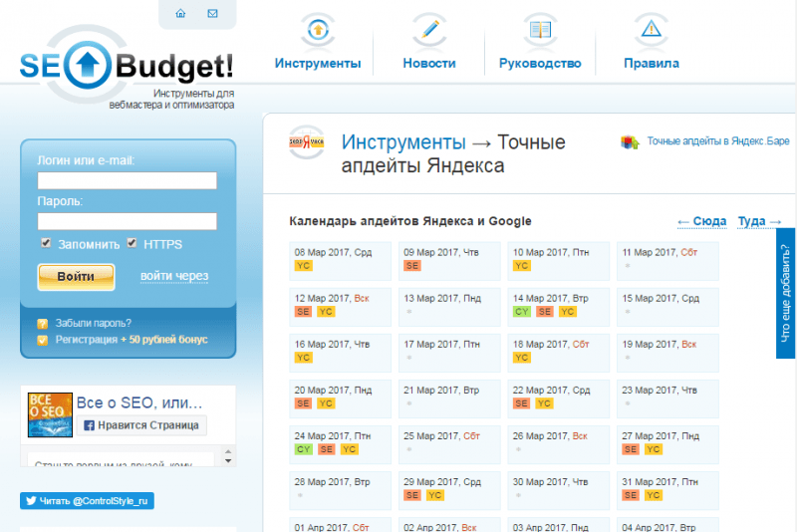797x532 pixels.
Task: Click the 21 Мар 2017, Втр date text
Action: [441, 391]
